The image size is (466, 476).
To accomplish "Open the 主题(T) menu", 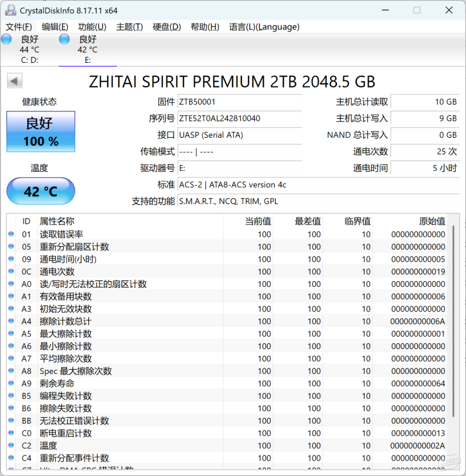I will 129,27.
